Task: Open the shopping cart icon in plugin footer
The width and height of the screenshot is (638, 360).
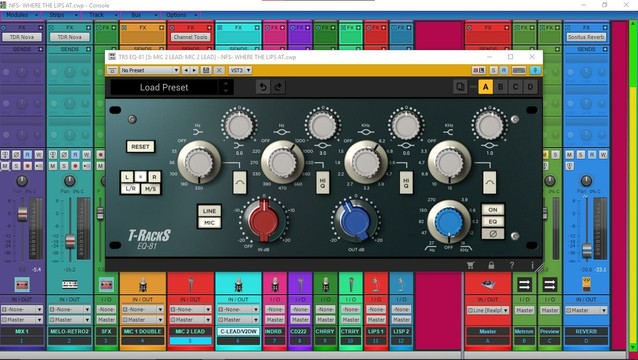Action: coord(470,265)
